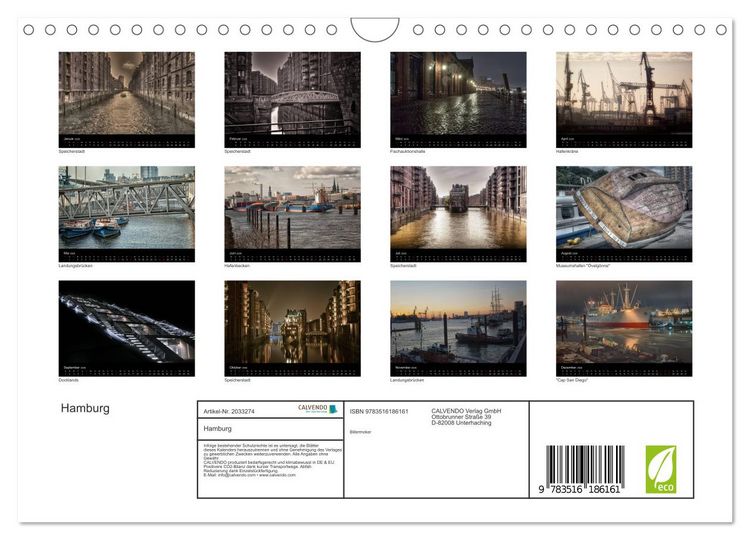This screenshot has width=750, height=540.
Task: Select the December Cap San Diego ship photo
Action: [624, 322]
